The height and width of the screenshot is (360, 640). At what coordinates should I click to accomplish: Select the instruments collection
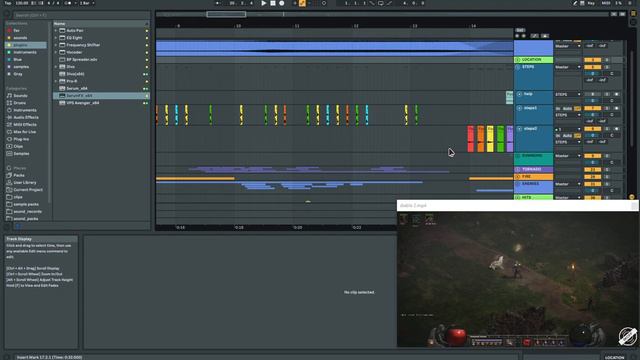pyautogui.click(x=24, y=52)
